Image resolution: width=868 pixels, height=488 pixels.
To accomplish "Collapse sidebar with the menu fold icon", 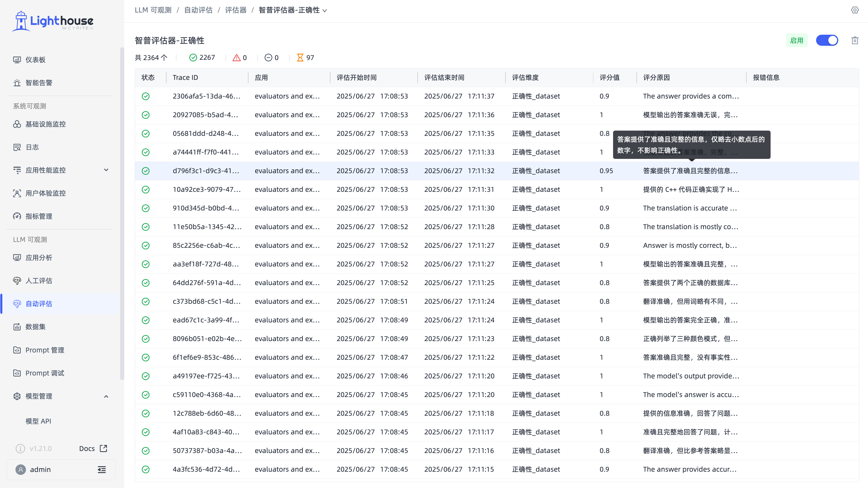I will coord(102,469).
